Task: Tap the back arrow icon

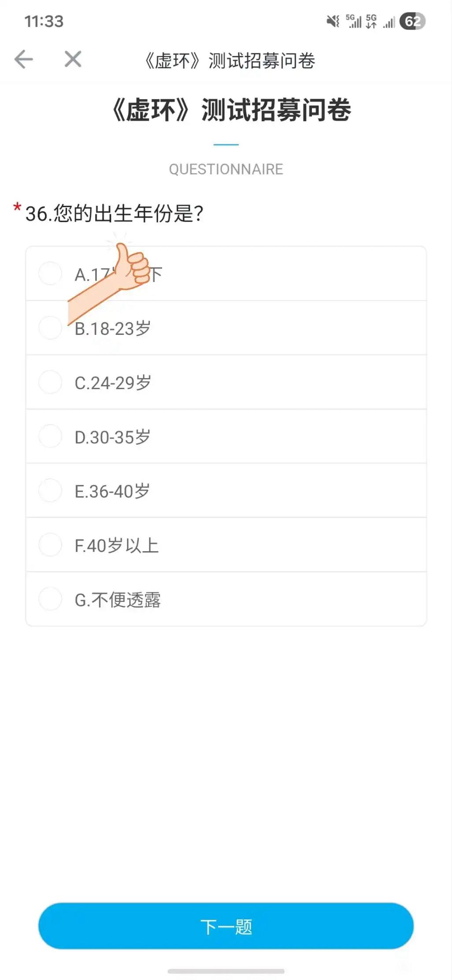Action: click(x=24, y=59)
